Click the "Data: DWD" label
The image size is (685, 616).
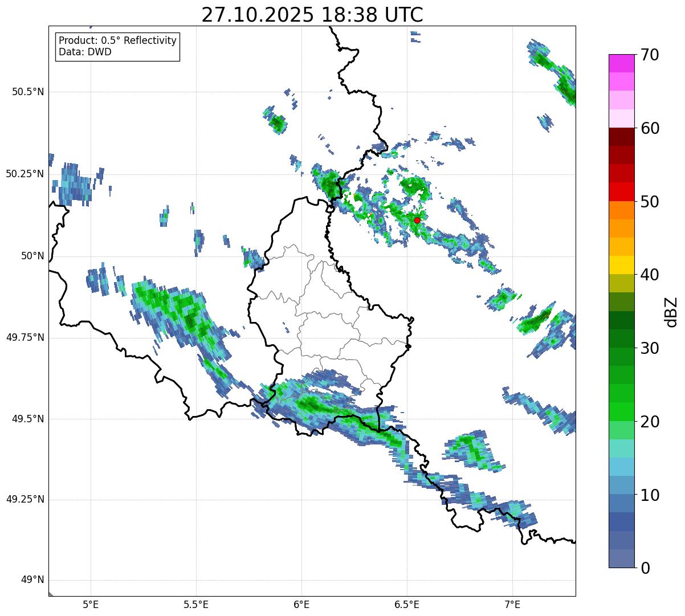[x=85, y=52]
